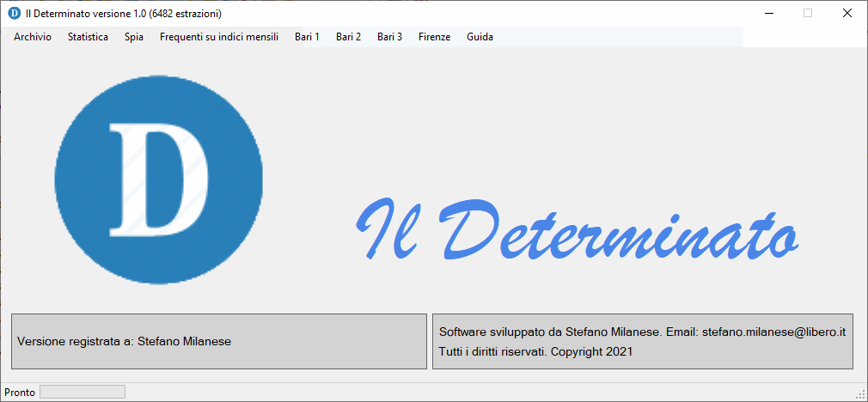Open the Guida menu
868x402 pixels.
[x=480, y=37]
